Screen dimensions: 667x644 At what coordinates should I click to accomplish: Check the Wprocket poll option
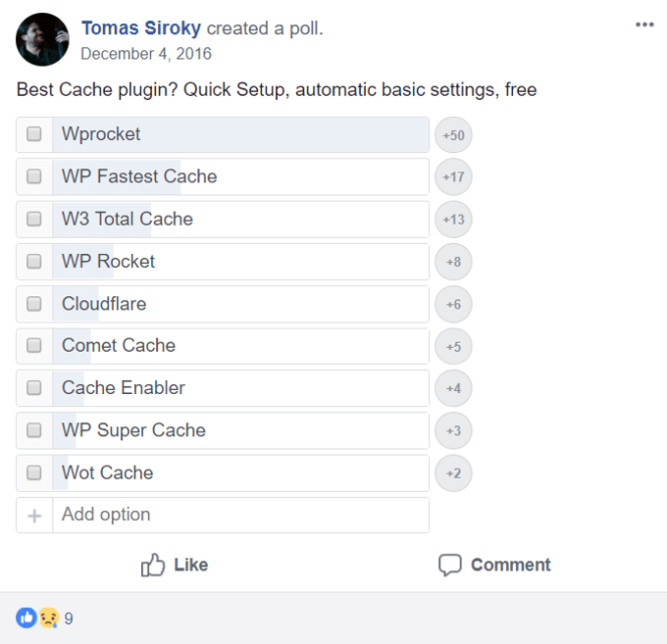point(34,134)
